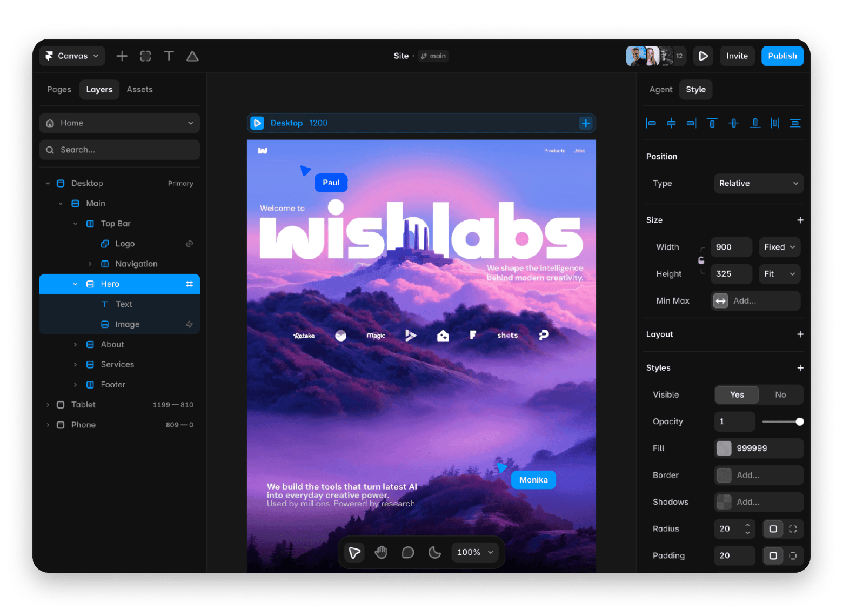
Task: Click the link icon on Logo layer
Action: [x=190, y=244]
